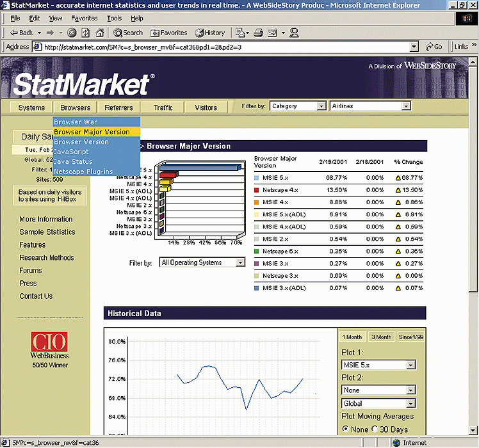479x448 pixels.
Task: Click the Print icon in toolbar
Action: click(x=259, y=33)
